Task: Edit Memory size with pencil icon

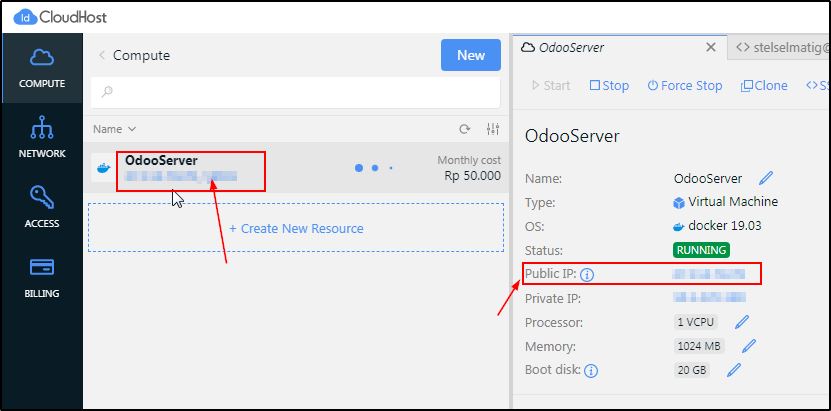Action: [748, 346]
